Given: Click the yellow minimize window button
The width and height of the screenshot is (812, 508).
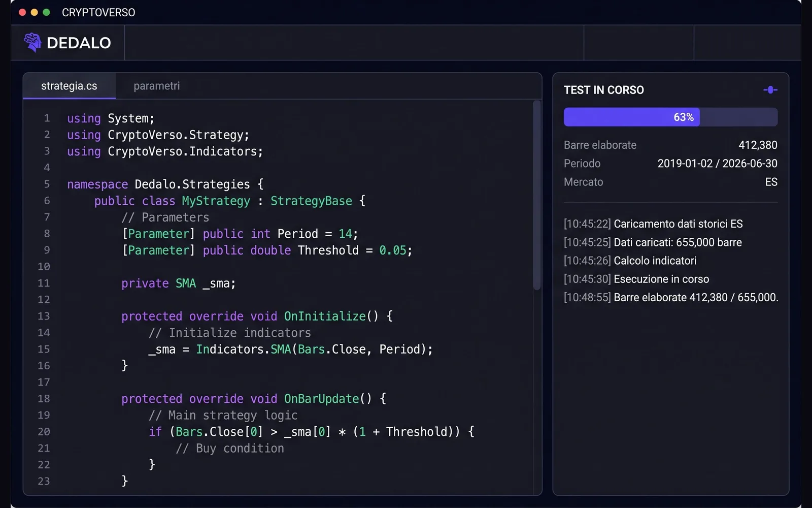Looking at the screenshot, I should tap(35, 12).
